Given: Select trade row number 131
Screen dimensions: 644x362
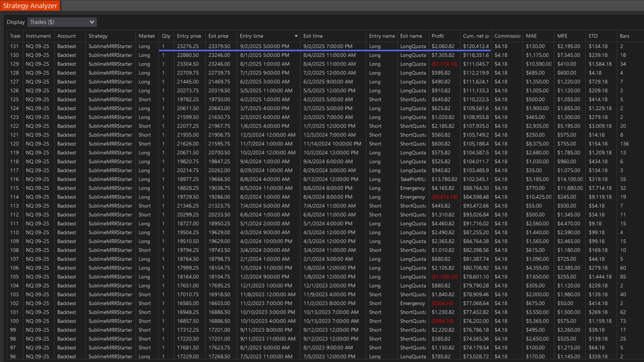Looking at the screenshot, I should [x=14, y=46].
